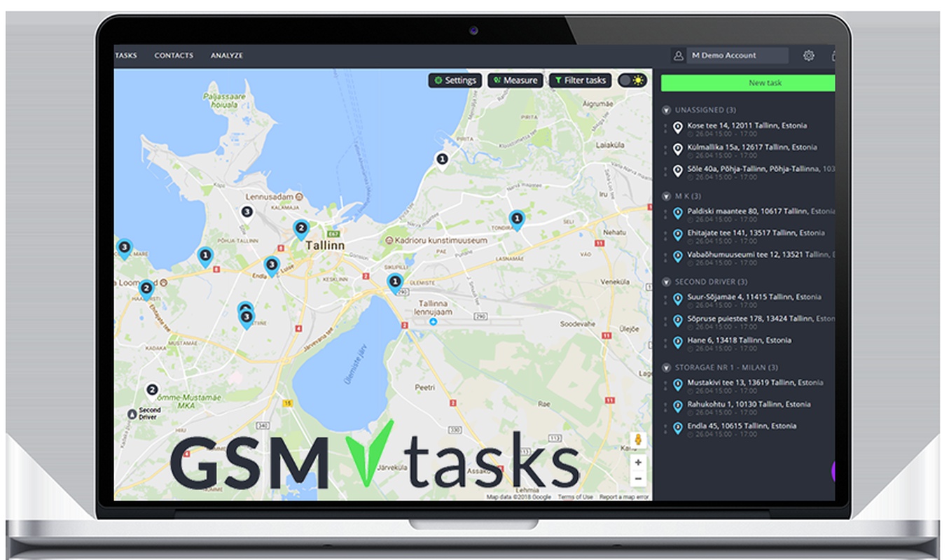The height and width of the screenshot is (560, 949).
Task: Select task Endla 45, 10615 Tallinn
Action: tap(742, 426)
